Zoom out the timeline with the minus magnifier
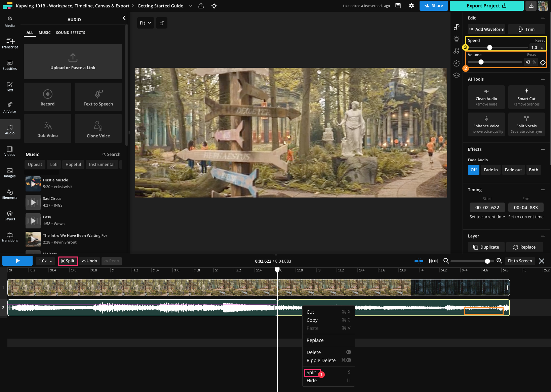This screenshot has height=392, width=551. coord(445,261)
